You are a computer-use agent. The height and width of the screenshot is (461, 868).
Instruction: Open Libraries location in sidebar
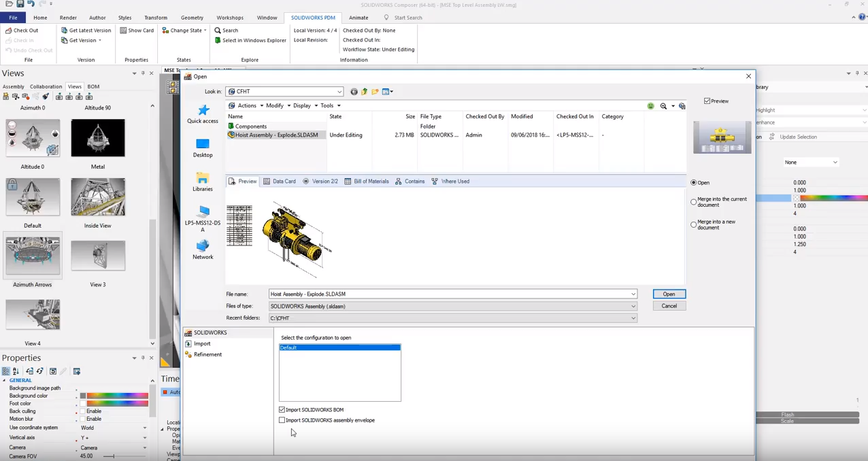pos(203,182)
